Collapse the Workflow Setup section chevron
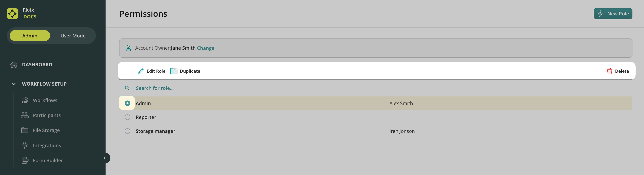The width and height of the screenshot is (644, 175). 14,84
